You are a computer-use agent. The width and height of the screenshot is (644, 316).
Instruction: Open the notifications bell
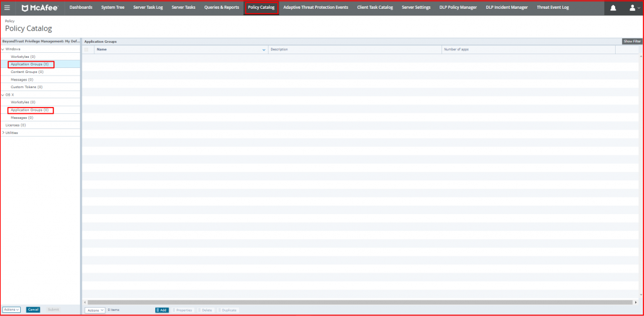tap(613, 8)
